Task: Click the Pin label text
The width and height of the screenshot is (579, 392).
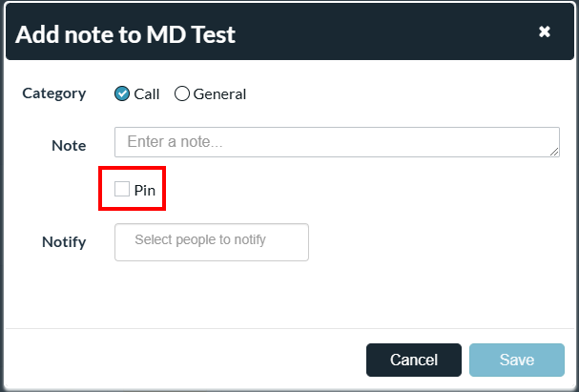Action: click(145, 190)
